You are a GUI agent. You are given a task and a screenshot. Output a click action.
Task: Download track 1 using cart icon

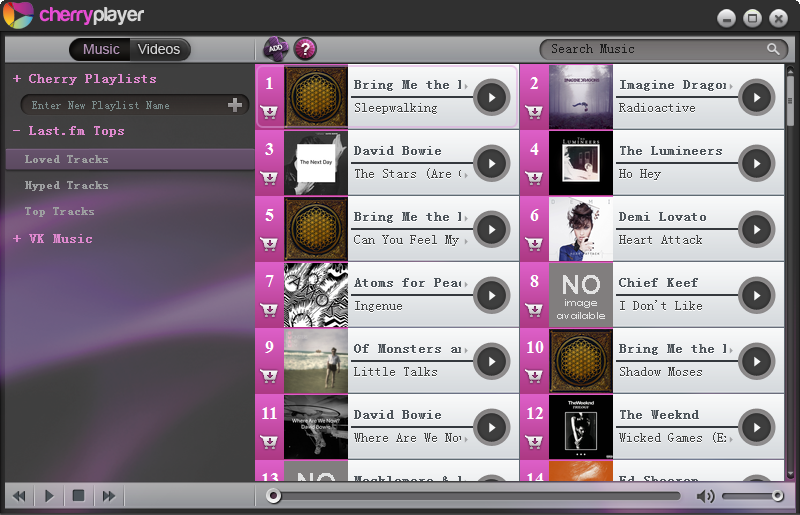point(269,112)
